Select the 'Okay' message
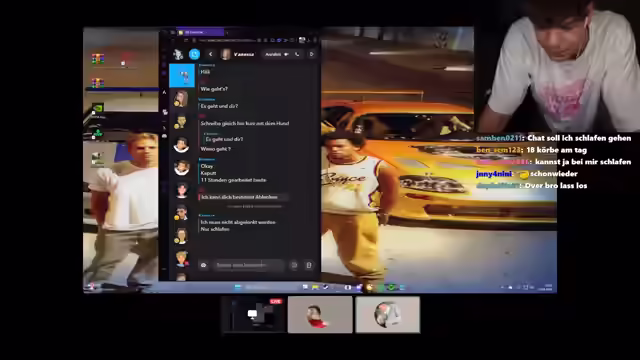640x360 pixels. tap(207, 166)
